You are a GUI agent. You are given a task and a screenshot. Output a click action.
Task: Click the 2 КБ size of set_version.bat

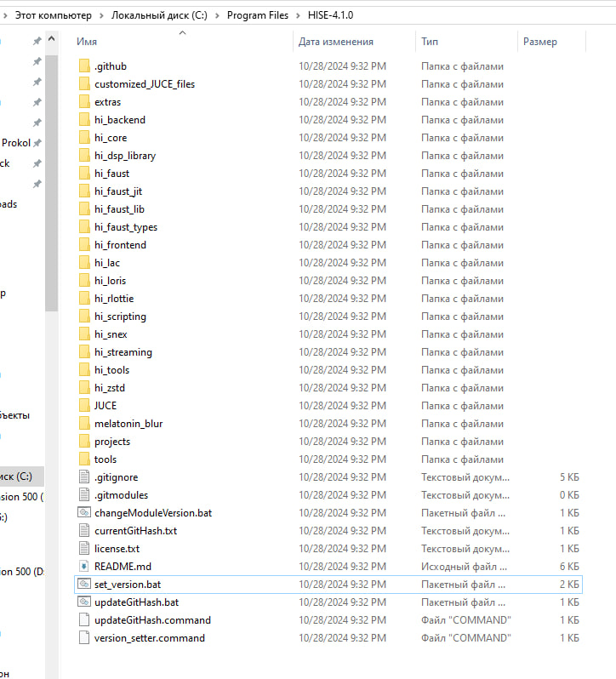click(x=569, y=585)
